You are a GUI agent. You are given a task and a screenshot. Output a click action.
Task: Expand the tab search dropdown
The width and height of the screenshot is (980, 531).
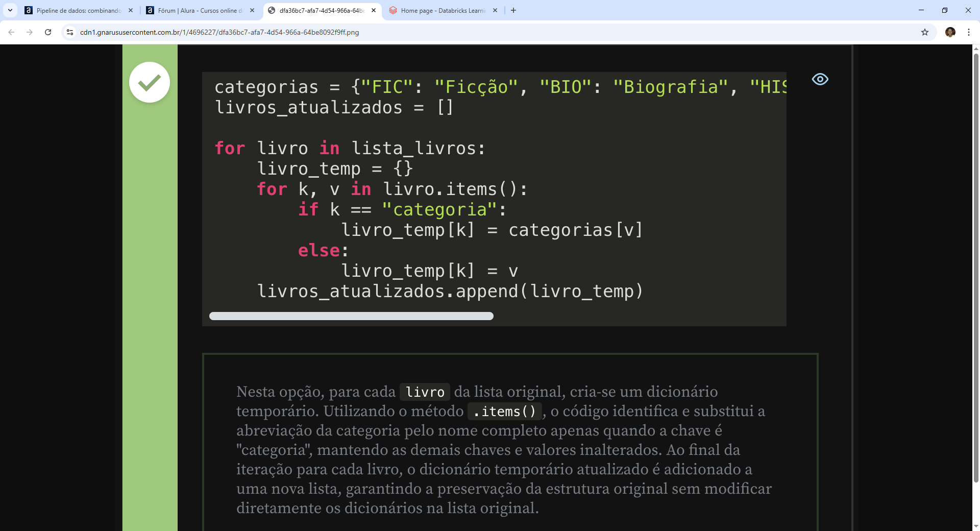click(10, 10)
